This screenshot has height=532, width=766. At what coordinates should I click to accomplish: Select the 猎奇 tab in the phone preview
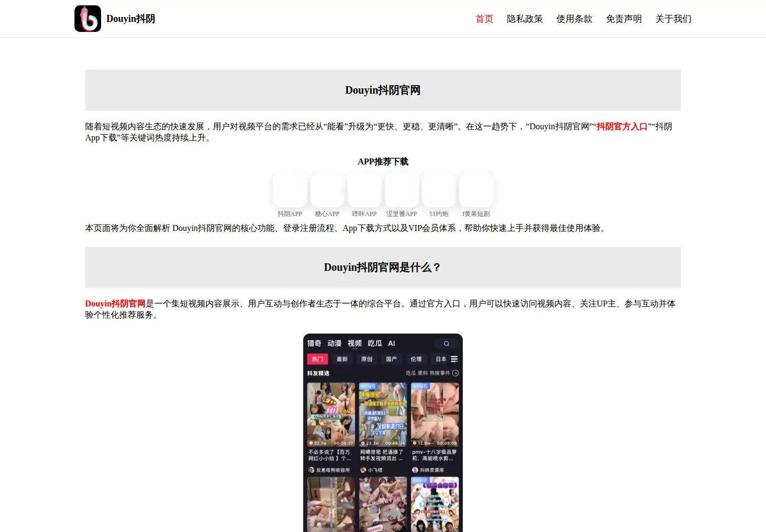pos(314,344)
